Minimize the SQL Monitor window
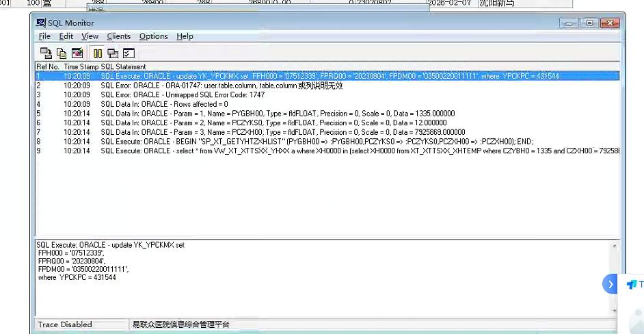Image resolution: width=644 pixels, height=334 pixels. [x=569, y=23]
